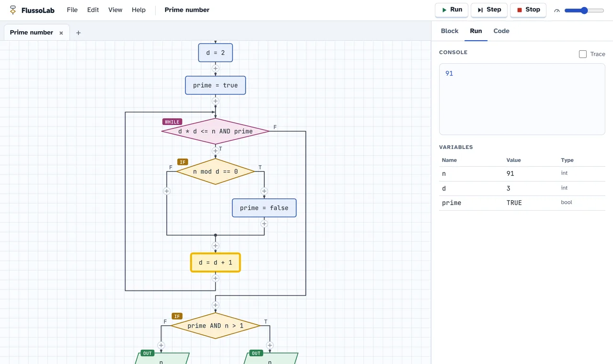Click the FlussoLab logo icon
This screenshot has height=364, width=613.
point(13,10)
